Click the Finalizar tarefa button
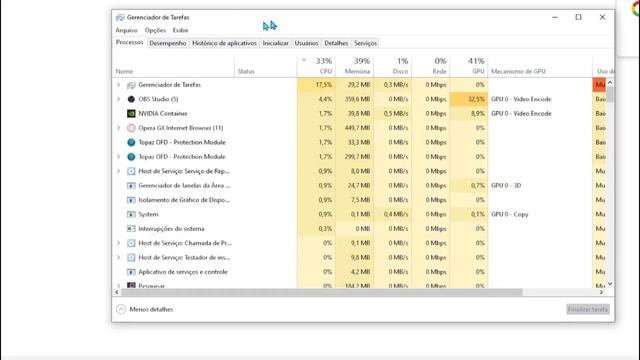 [588, 309]
